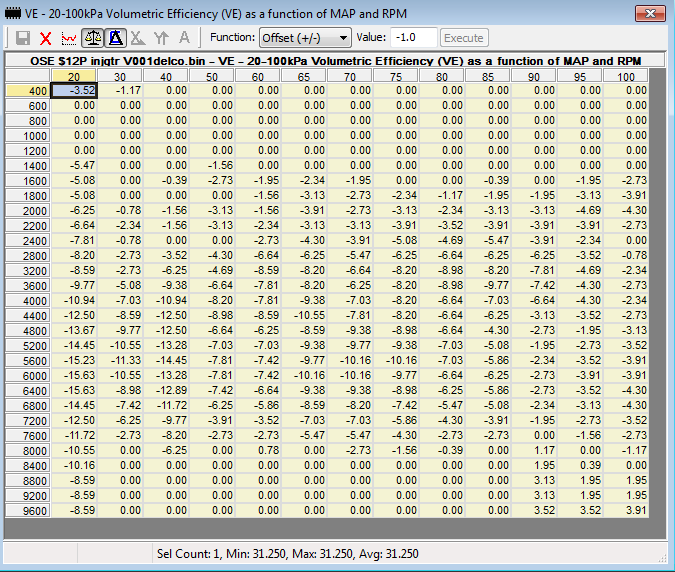Select the 50 kPa column header
Image resolution: width=675 pixels, height=572 pixels.
(x=212, y=76)
